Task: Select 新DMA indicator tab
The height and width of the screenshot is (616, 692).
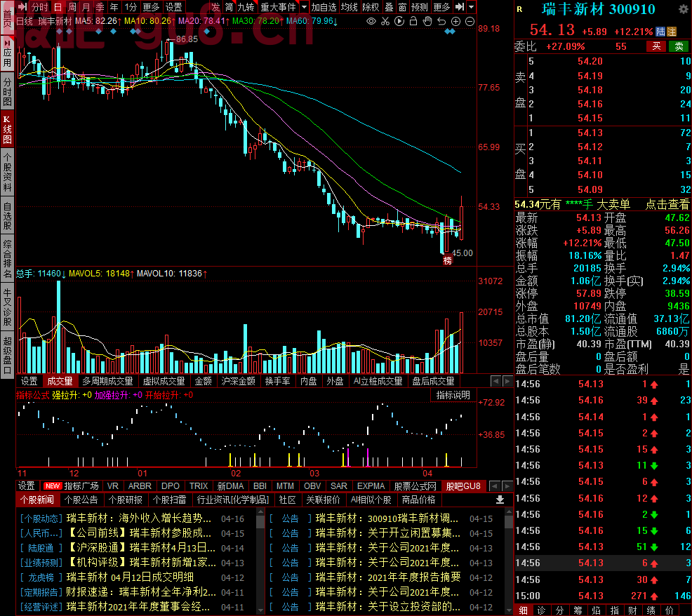Action: click(x=230, y=486)
